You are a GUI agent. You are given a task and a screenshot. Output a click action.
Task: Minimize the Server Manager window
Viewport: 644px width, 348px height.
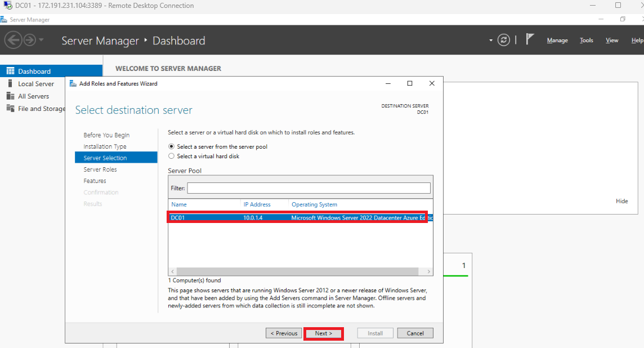pos(601,19)
